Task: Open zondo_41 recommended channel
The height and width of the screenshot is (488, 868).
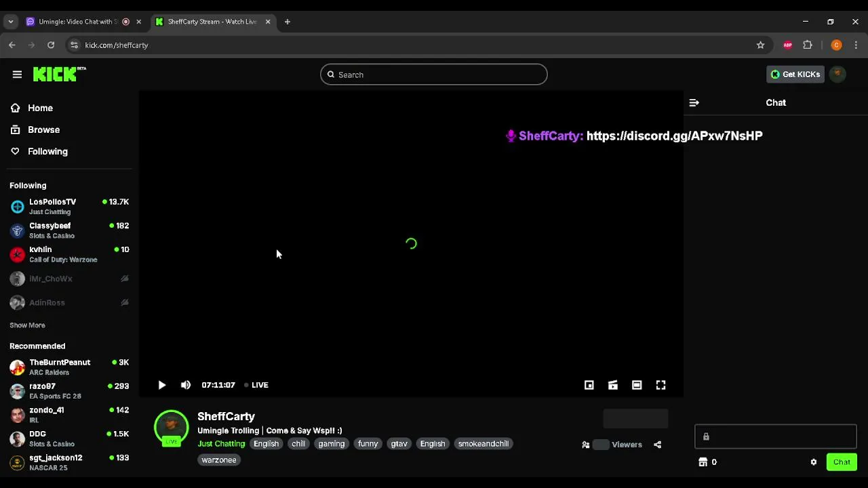Action: [69, 415]
